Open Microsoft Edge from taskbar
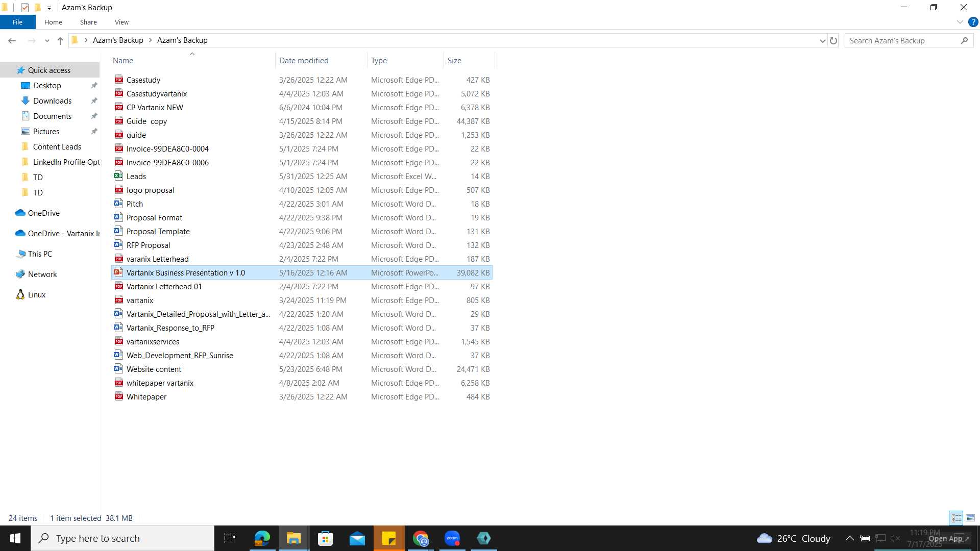 coord(262,538)
